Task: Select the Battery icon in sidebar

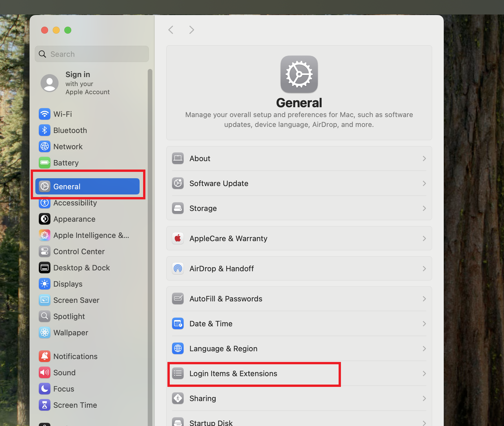Action: click(45, 163)
